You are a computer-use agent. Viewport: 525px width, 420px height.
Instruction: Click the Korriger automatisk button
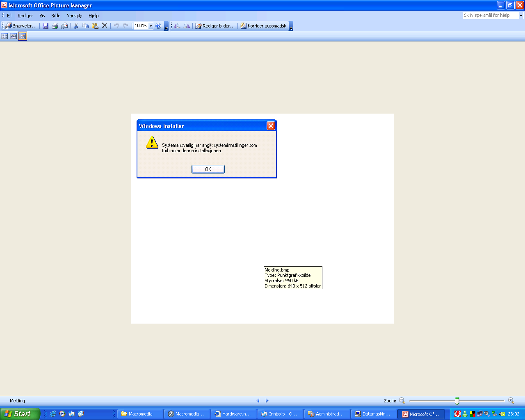(263, 26)
